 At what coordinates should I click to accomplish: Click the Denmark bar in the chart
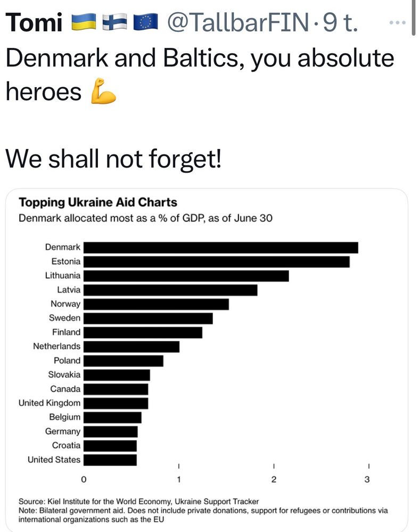(x=220, y=247)
